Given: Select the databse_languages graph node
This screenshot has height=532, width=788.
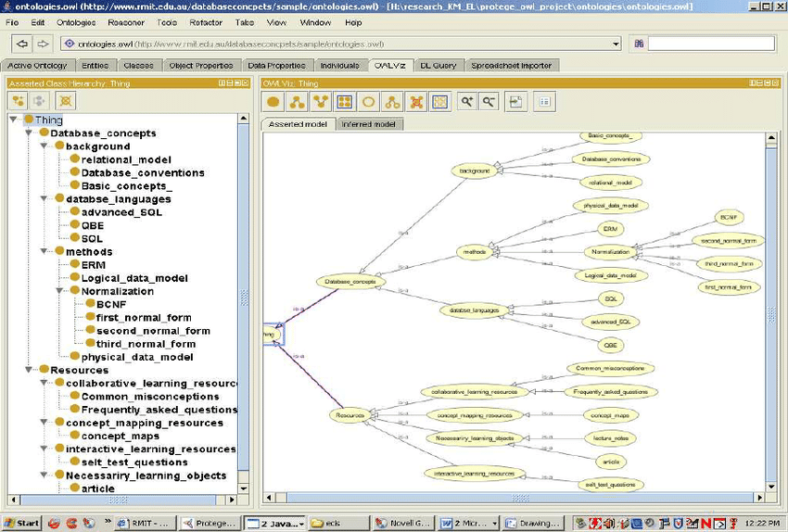Looking at the screenshot, I should click(474, 310).
